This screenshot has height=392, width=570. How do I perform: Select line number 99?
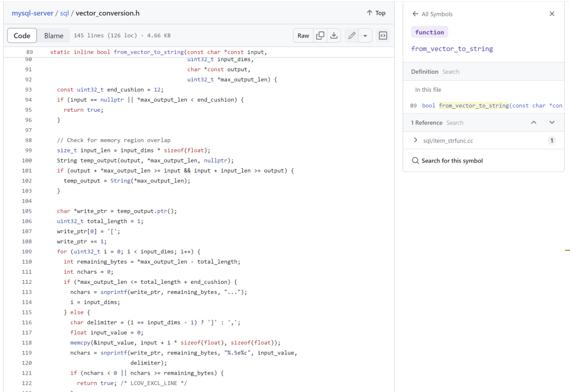(28, 150)
